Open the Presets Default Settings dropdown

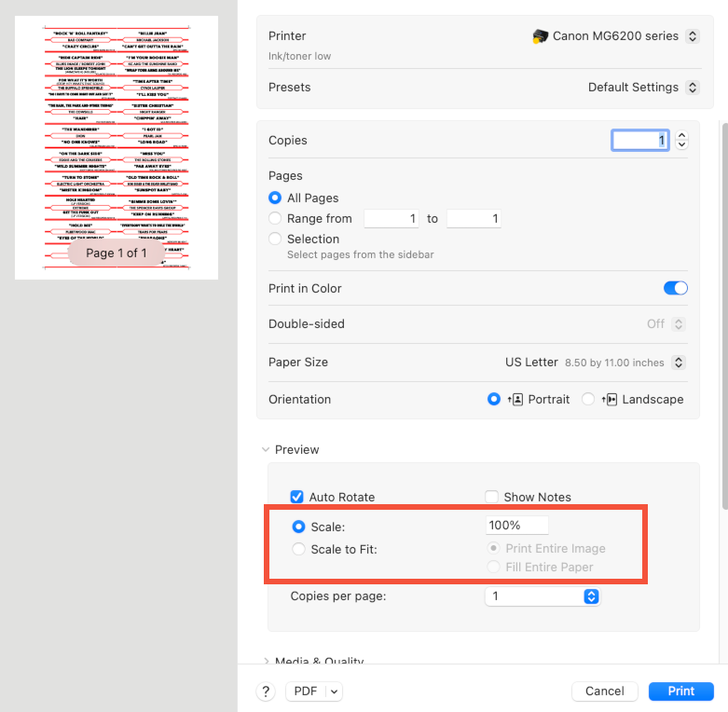pyautogui.click(x=692, y=87)
